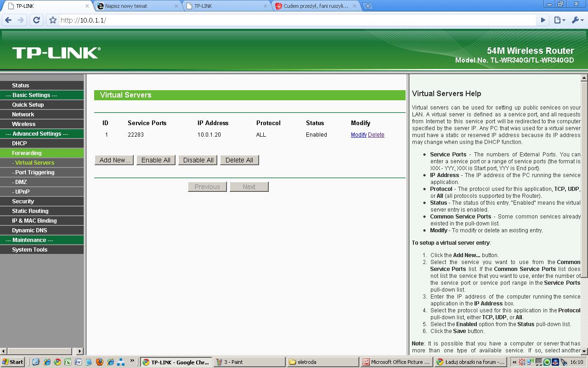This screenshot has width=588, height=368.
Task: Open the Windows Start menu
Action: click(13, 362)
